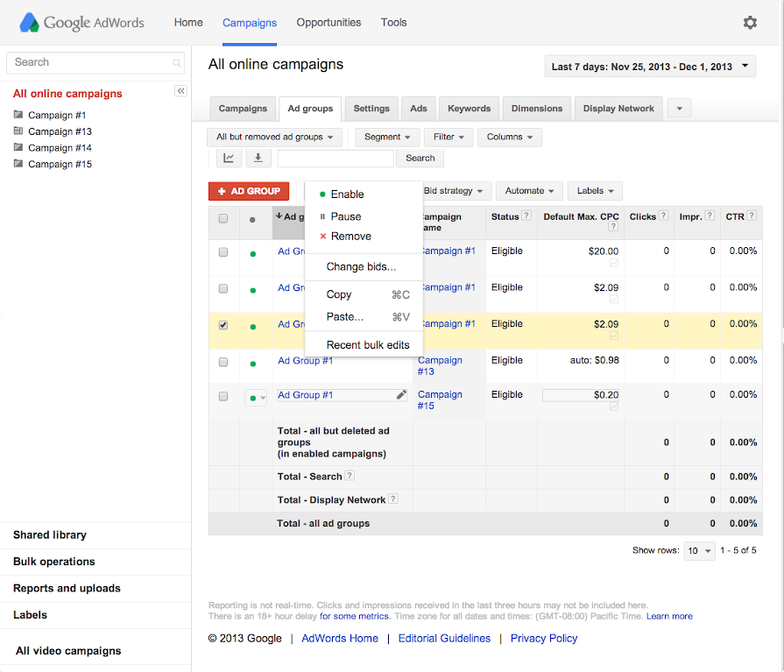Viewport: 784px width, 672px height.
Task: Open the date range dropdown
Action: click(x=649, y=67)
